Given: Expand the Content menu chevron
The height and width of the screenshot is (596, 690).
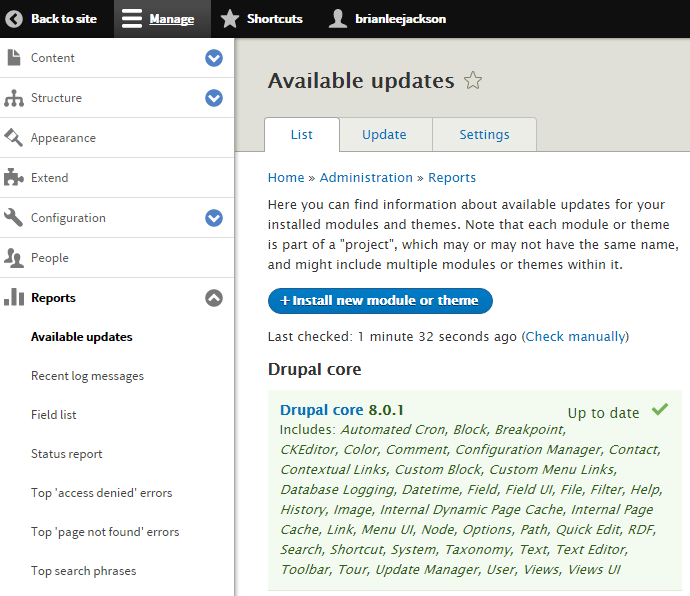Looking at the screenshot, I should pyautogui.click(x=214, y=58).
